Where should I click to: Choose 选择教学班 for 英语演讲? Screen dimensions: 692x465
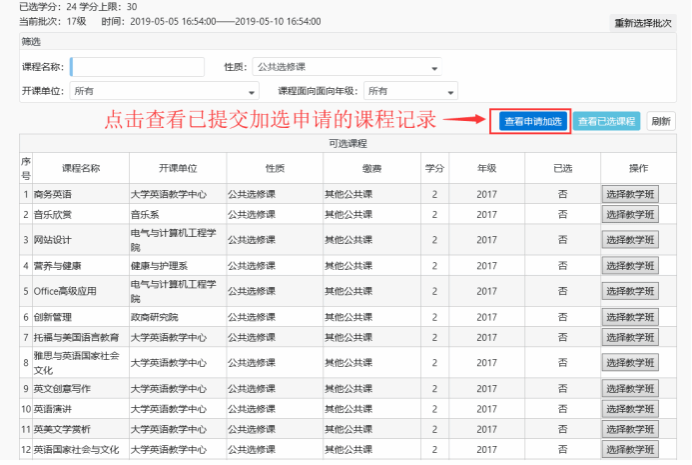[630, 409]
